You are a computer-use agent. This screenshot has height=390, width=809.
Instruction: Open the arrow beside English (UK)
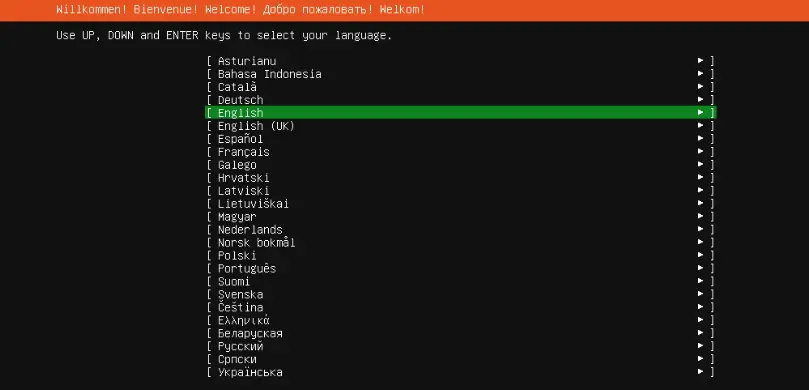700,125
